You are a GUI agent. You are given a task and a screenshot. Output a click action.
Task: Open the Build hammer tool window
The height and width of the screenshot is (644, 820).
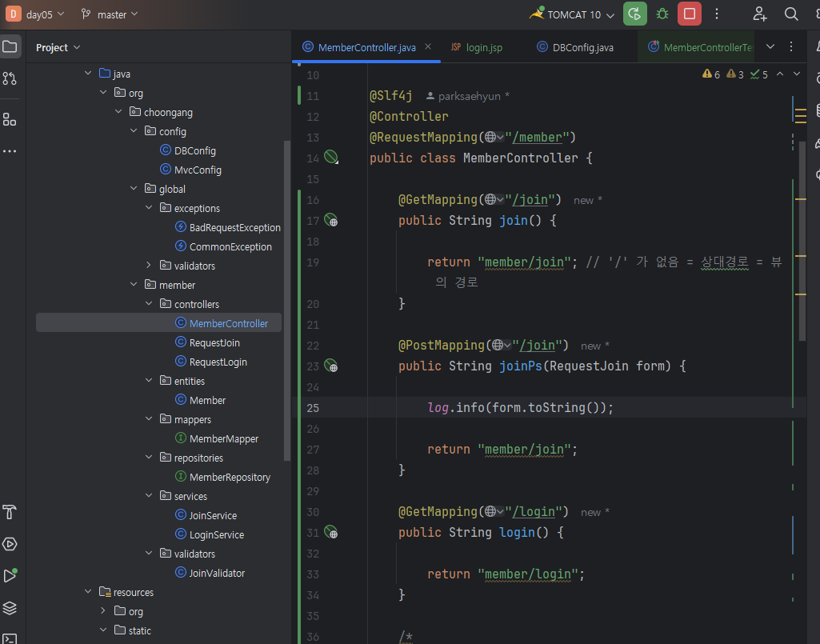(10, 512)
